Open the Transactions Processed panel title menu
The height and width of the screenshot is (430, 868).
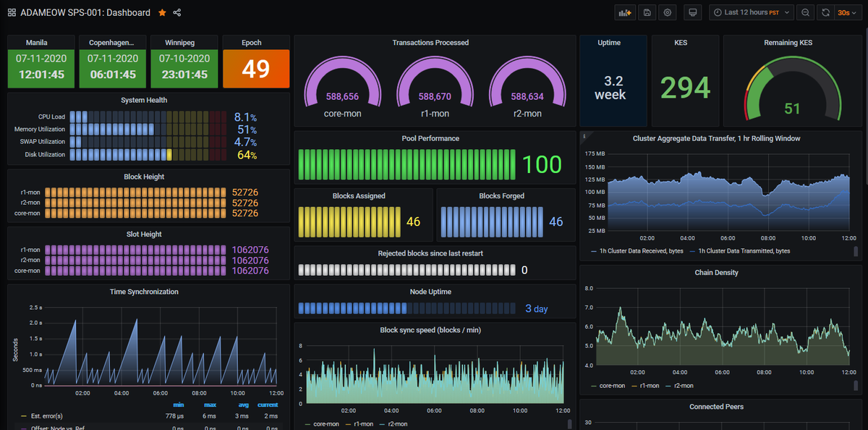pyautogui.click(x=430, y=43)
